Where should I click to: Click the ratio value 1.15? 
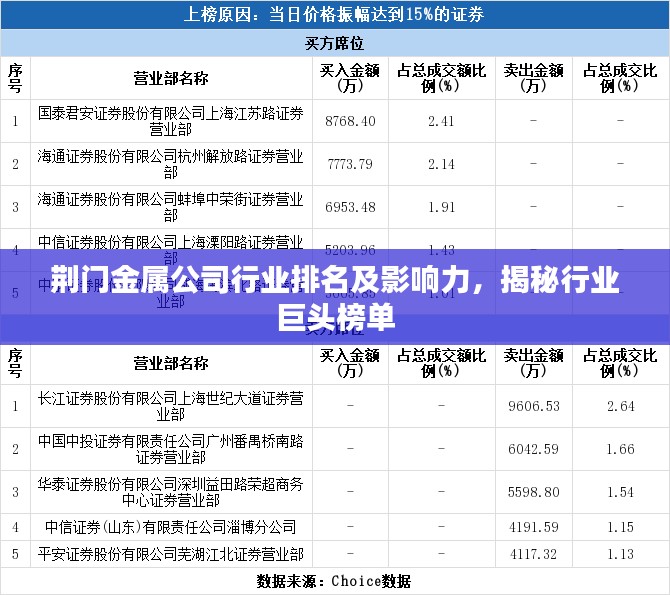click(620, 527)
